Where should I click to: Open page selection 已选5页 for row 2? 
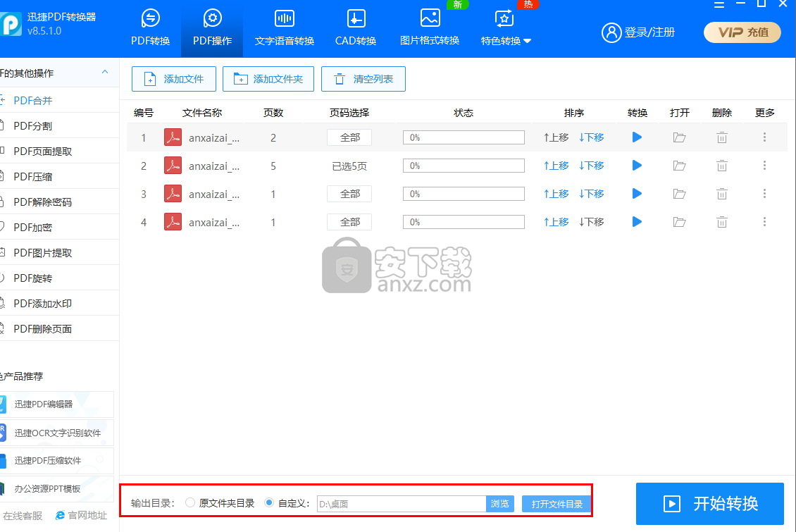349,166
